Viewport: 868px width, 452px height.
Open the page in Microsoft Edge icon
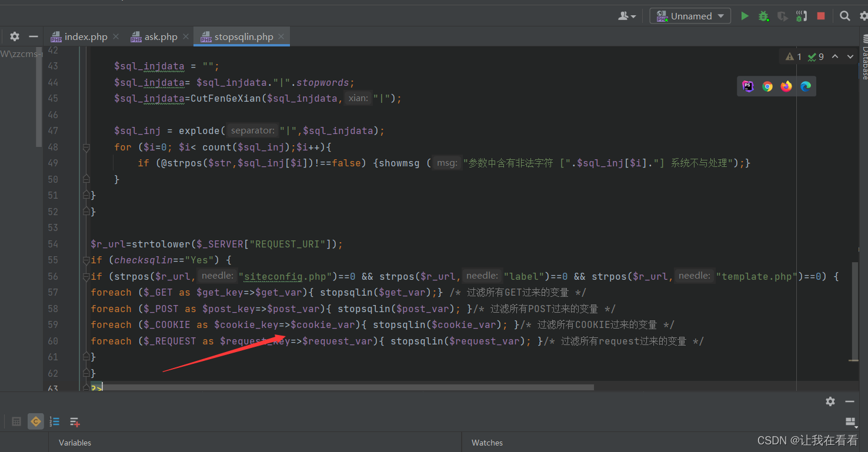click(x=805, y=86)
